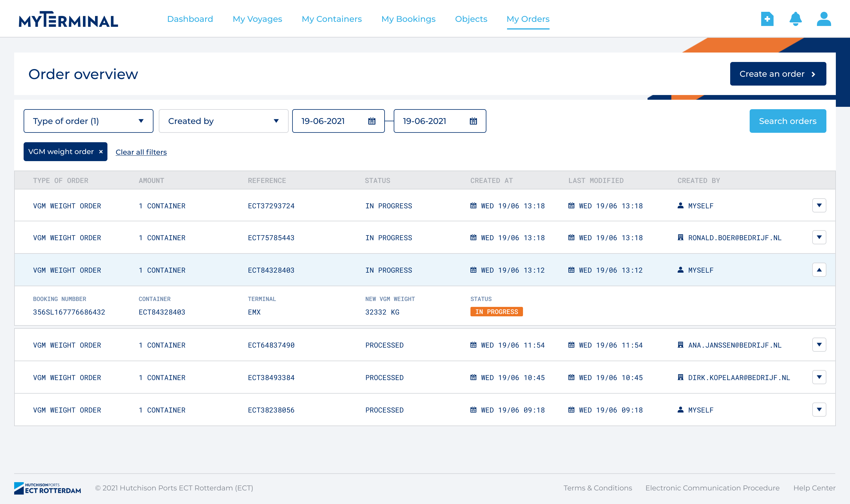850x504 pixels.
Task: Click the start date field 19-06-2021
Action: pyautogui.click(x=338, y=121)
